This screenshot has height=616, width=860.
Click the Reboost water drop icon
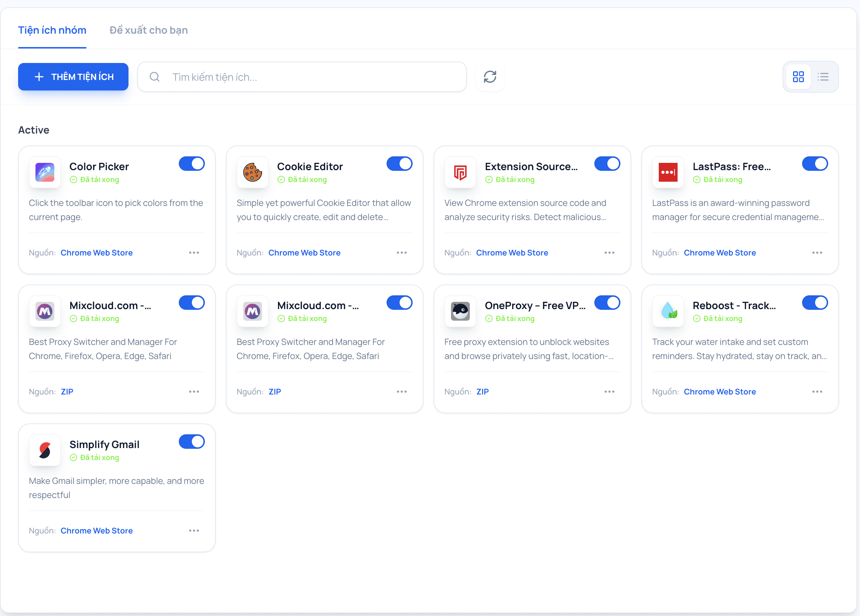click(668, 311)
